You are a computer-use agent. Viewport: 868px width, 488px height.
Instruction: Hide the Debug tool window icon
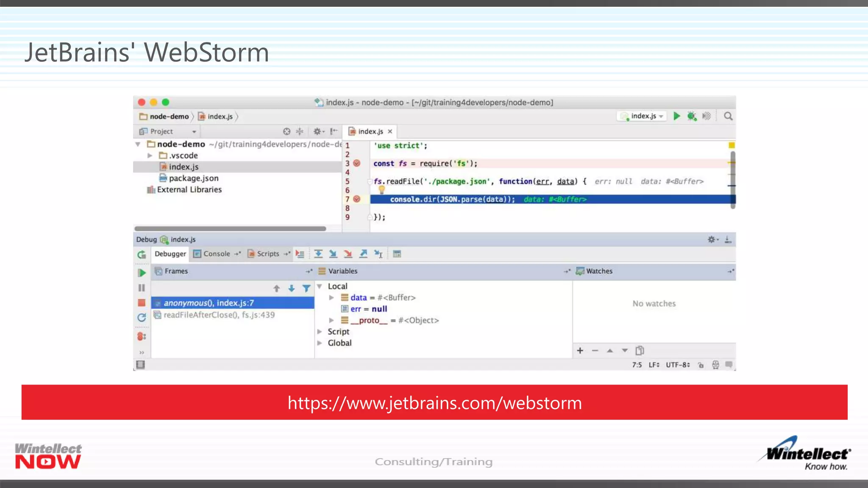click(x=728, y=239)
